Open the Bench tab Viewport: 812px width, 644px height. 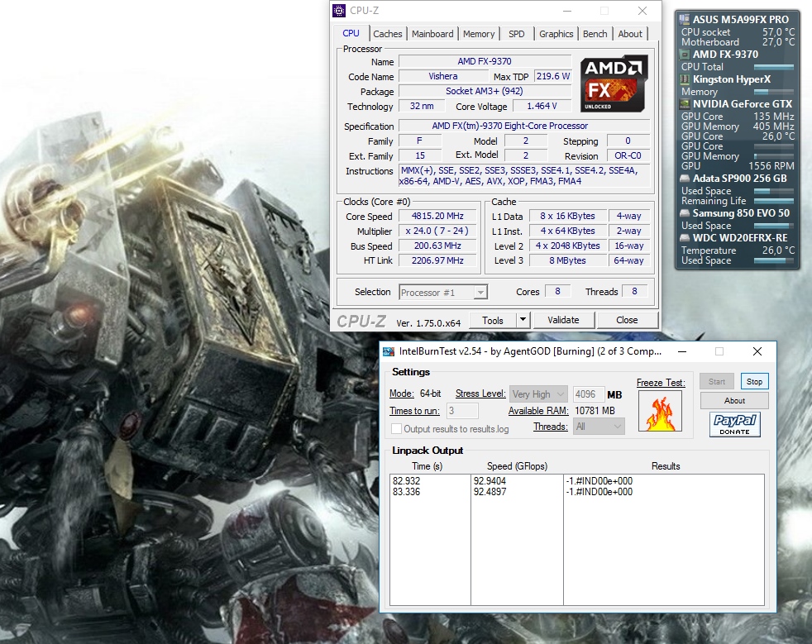(x=595, y=34)
